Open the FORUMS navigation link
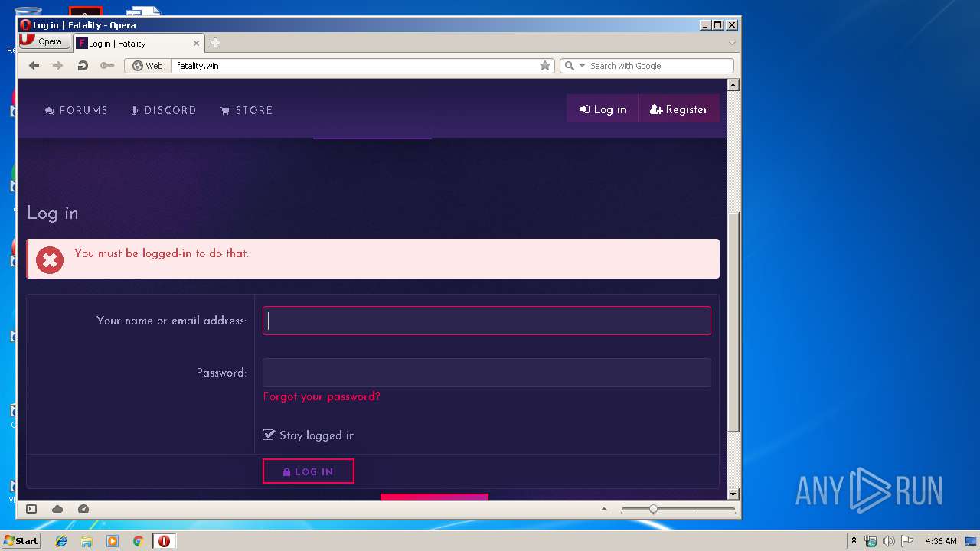980x551 pixels. click(x=77, y=110)
